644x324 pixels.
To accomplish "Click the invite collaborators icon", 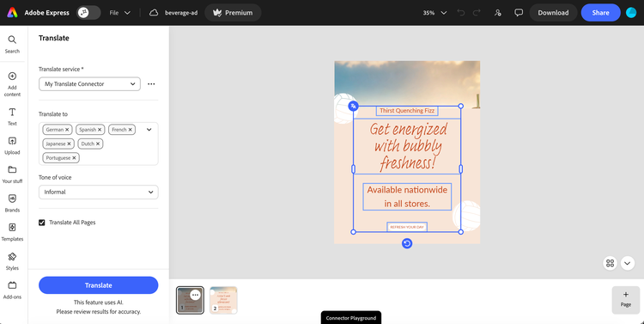I will tap(498, 13).
